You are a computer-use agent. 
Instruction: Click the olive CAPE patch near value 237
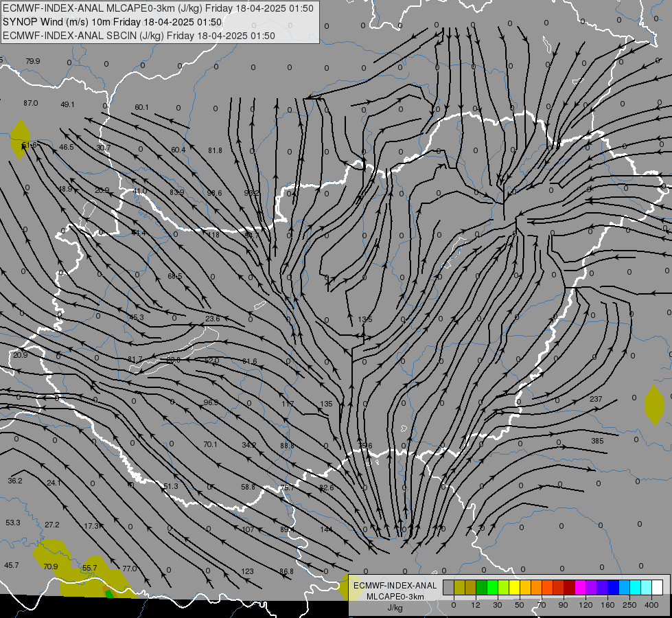pyautogui.click(x=654, y=405)
